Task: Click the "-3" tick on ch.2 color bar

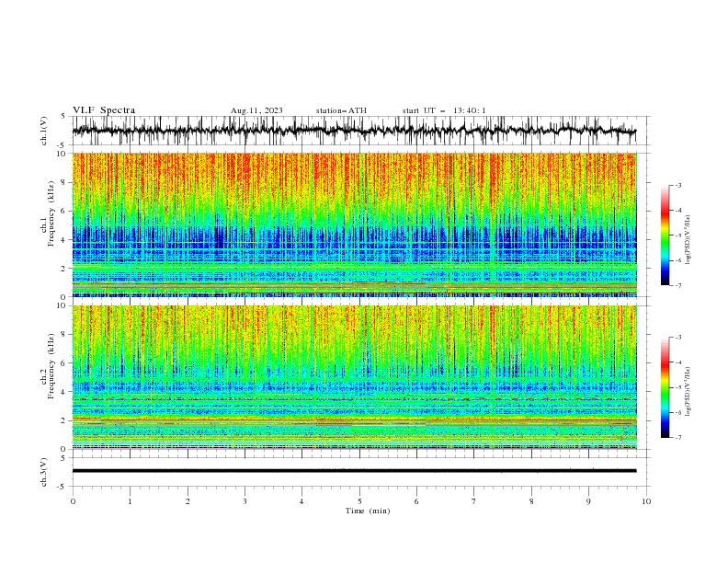Action: click(677, 338)
